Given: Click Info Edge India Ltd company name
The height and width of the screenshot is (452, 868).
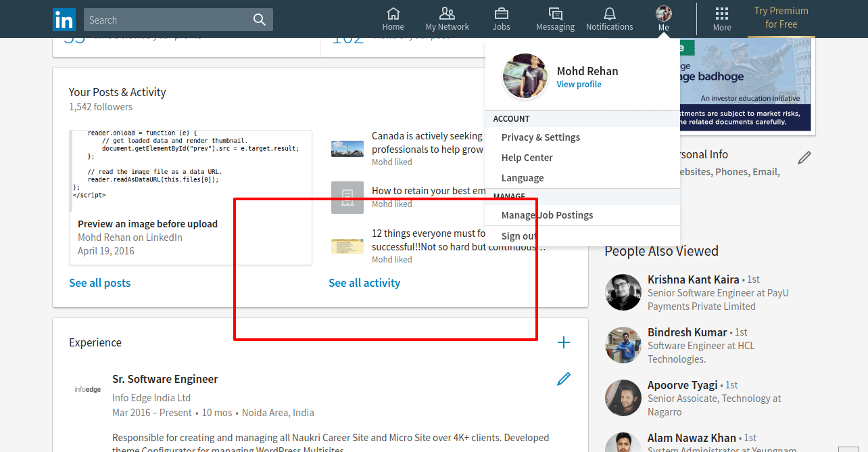Looking at the screenshot, I should [151, 398].
